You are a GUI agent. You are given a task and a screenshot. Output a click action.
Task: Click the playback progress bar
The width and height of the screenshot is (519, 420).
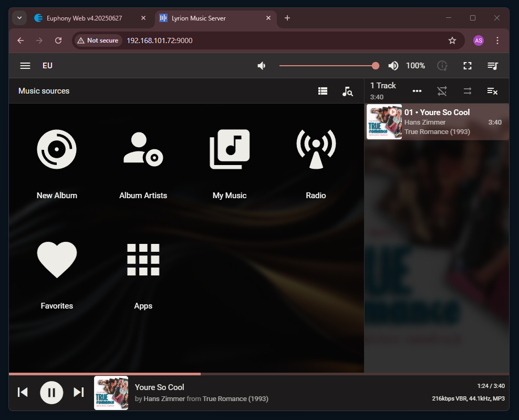tap(259, 374)
